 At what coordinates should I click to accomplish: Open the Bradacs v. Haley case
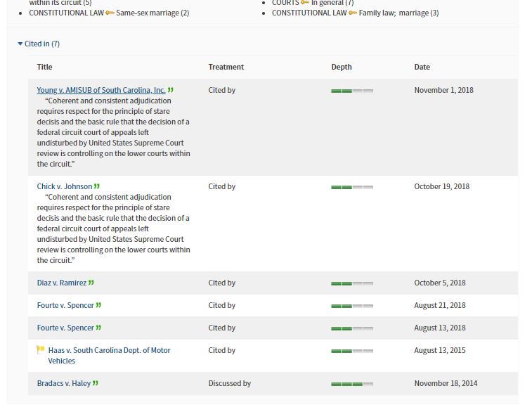[x=64, y=383]
